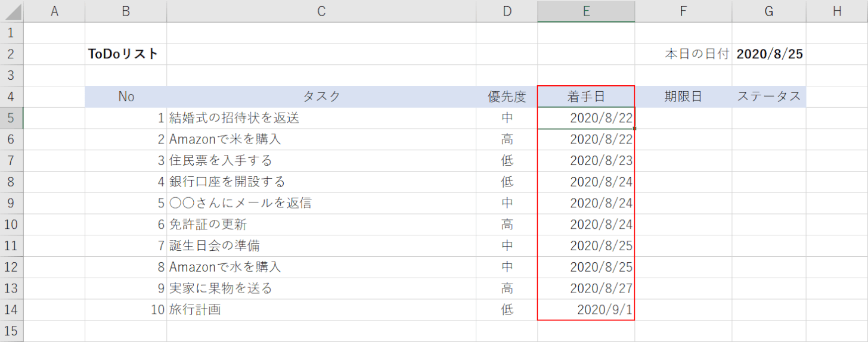This screenshot has width=868, height=342.
Task: Select column B header
Action: 126,11
